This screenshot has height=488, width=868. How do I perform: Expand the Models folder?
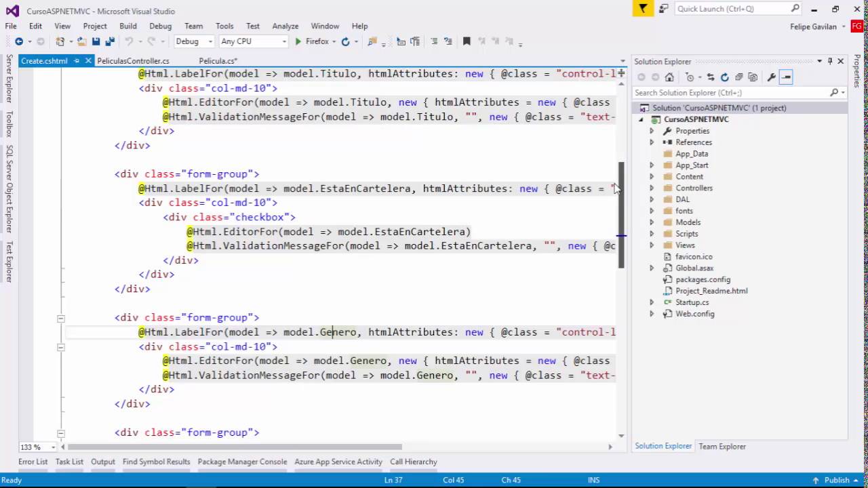tap(652, 222)
